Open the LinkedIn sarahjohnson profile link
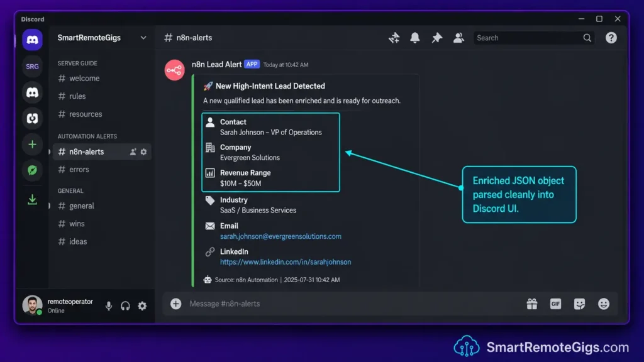The image size is (644, 362). (286, 262)
